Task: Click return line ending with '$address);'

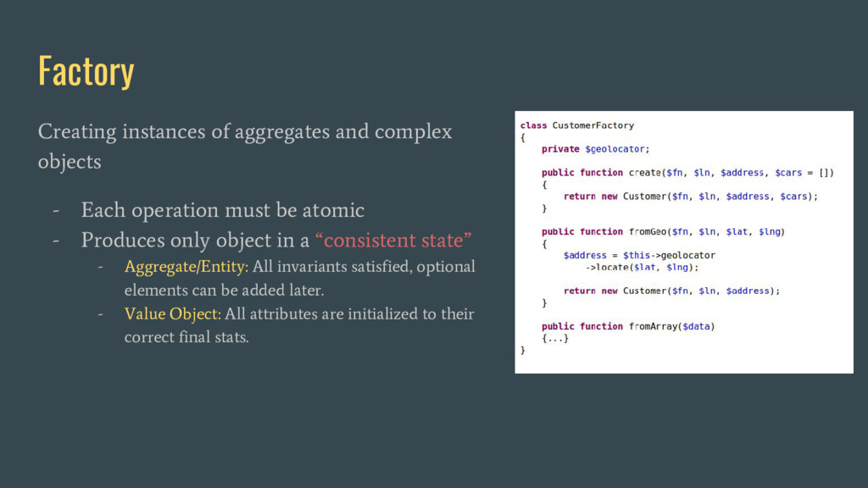Action: click(671, 291)
